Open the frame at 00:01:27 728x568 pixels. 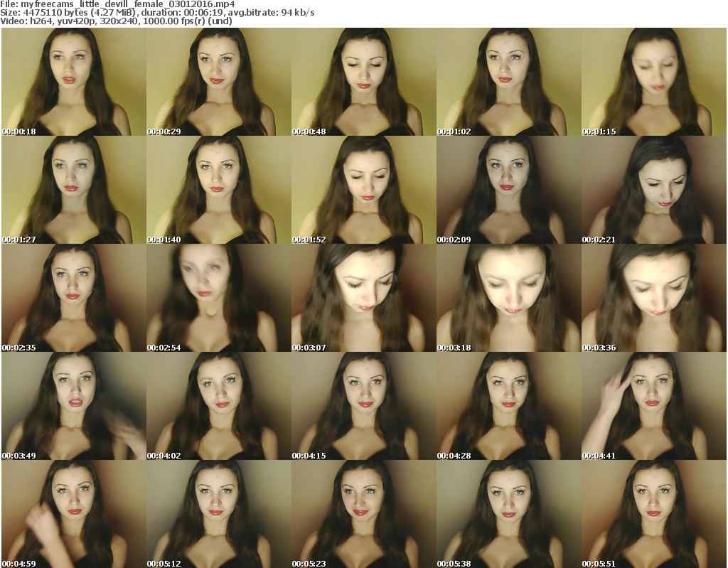(74, 190)
